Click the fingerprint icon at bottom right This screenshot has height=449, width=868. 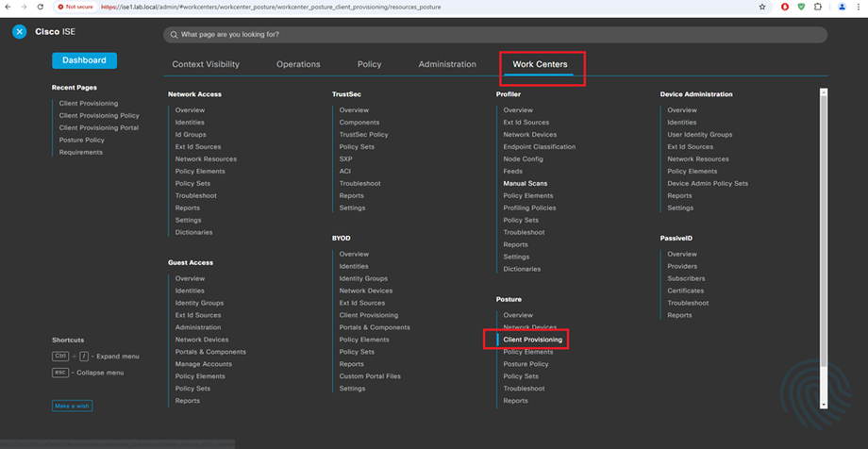815,393
